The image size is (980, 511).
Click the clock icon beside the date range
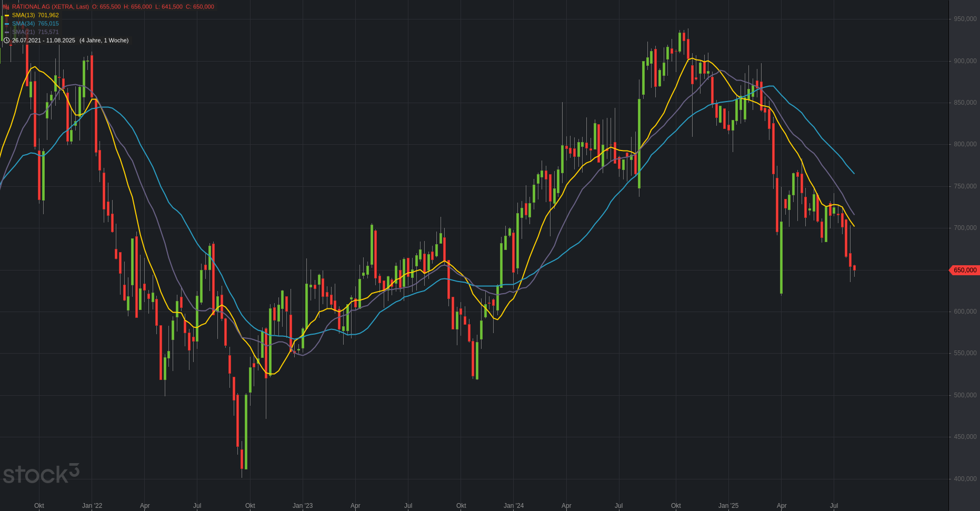pyautogui.click(x=7, y=41)
